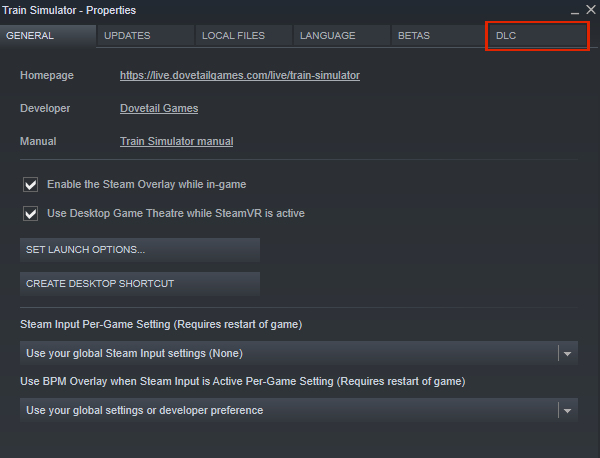Viewport: 600px width, 458px height.
Task: Click the Developer label text
Action: point(45,108)
